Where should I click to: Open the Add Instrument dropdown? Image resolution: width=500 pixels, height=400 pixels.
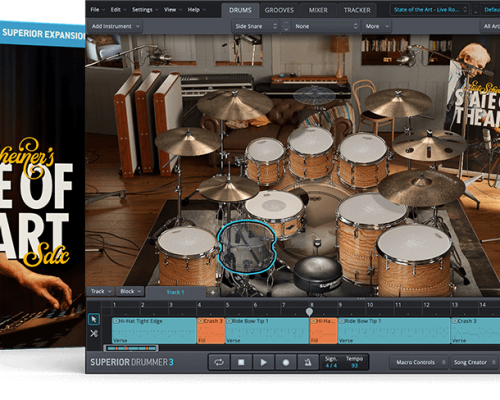(x=115, y=26)
